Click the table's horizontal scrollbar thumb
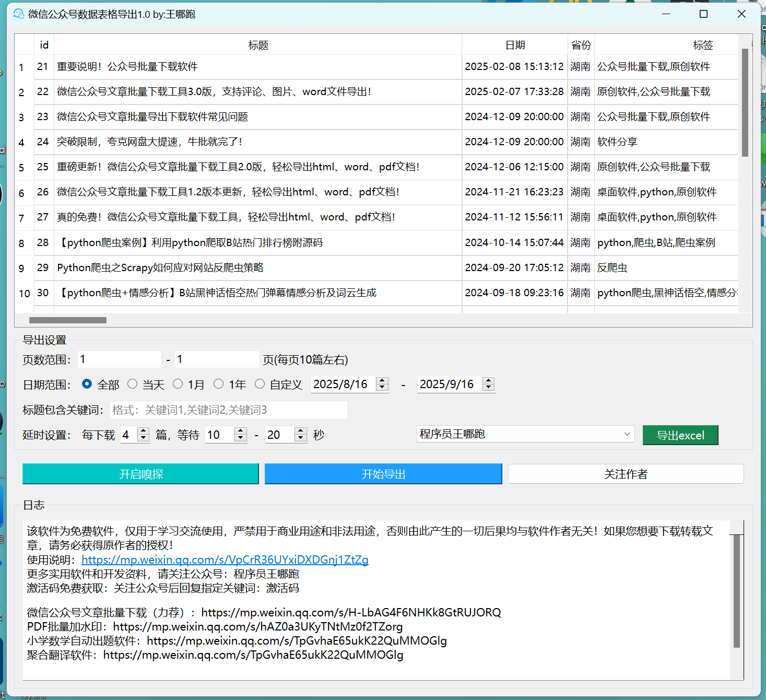Image resolution: width=766 pixels, height=700 pixels. click(68, 320)
